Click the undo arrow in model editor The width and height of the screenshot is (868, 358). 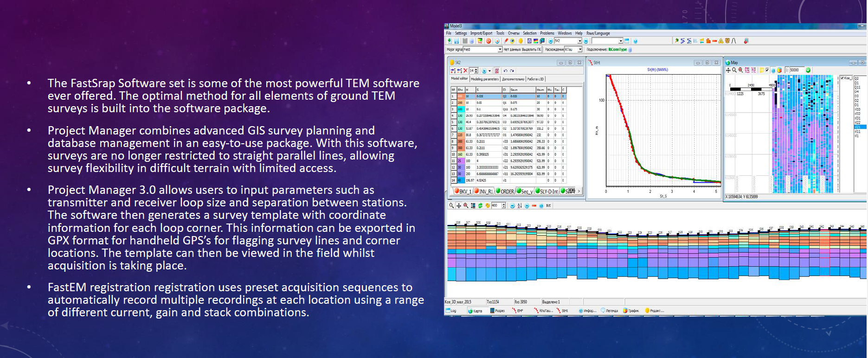(x=506, y=71)
